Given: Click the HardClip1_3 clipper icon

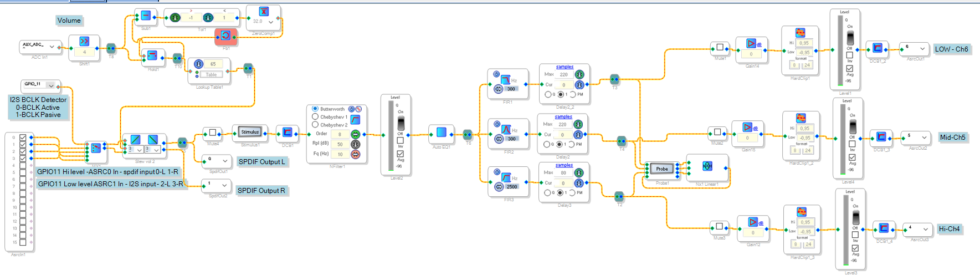Looking at the screenshot, I should tap(802, 212).
